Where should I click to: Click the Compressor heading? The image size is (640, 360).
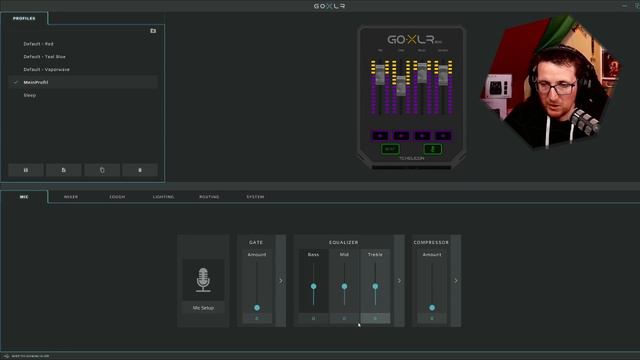431,242
